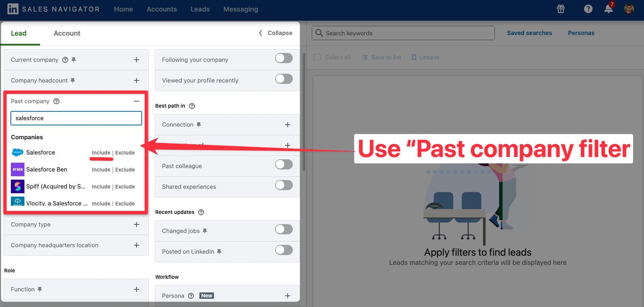
Task: Open Messaging in top navigation
Action: [241, 9]
